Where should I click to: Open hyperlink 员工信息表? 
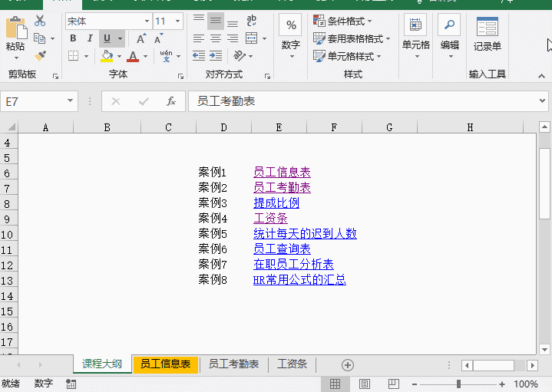point(282,172)
